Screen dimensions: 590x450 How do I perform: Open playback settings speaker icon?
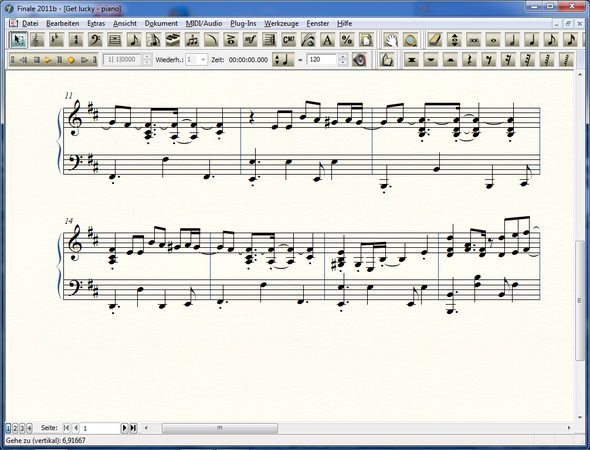(360, 59)
